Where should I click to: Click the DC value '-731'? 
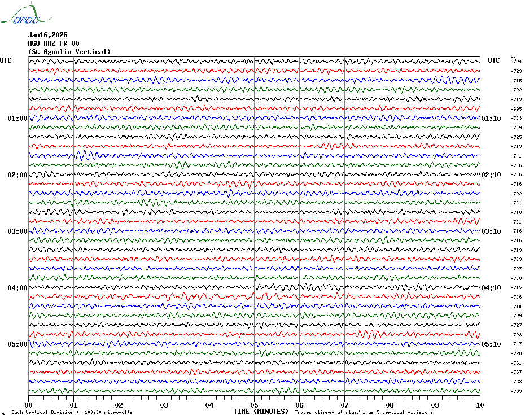(517, 363)
